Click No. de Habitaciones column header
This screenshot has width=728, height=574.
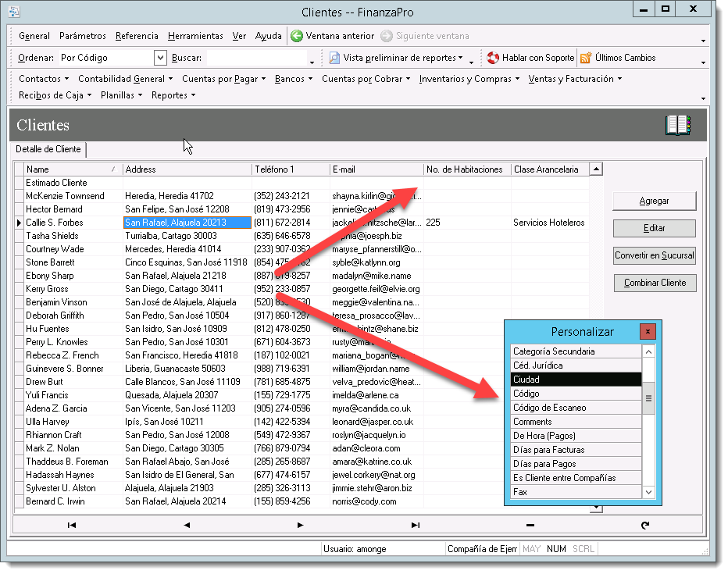click(467, 169)
